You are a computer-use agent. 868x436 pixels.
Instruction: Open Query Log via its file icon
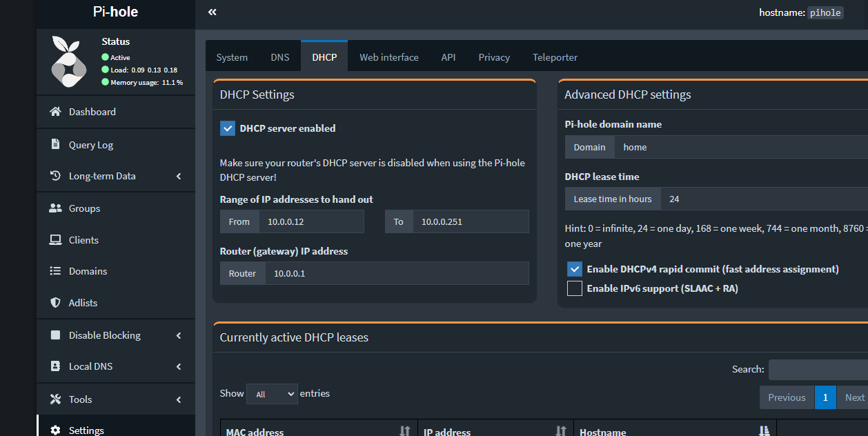pyautogui.click(x=57, y=144)
